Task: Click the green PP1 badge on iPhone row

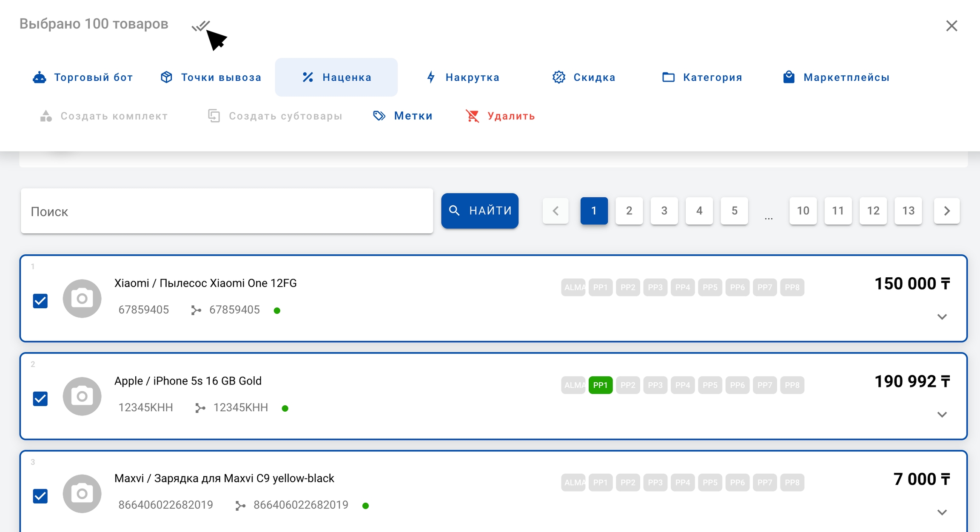Action: tap(600, 385)
